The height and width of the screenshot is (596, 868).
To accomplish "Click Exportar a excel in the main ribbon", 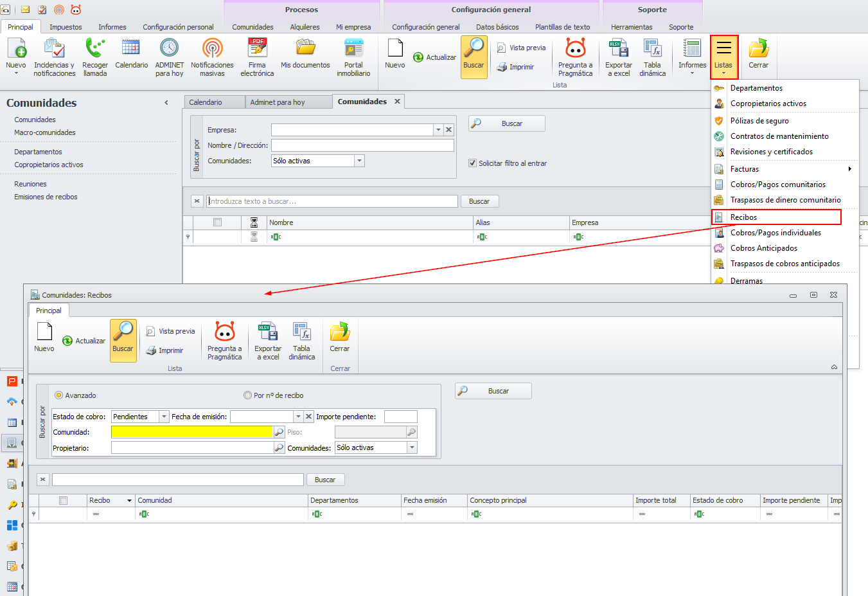I will click(x=619, y=57).
